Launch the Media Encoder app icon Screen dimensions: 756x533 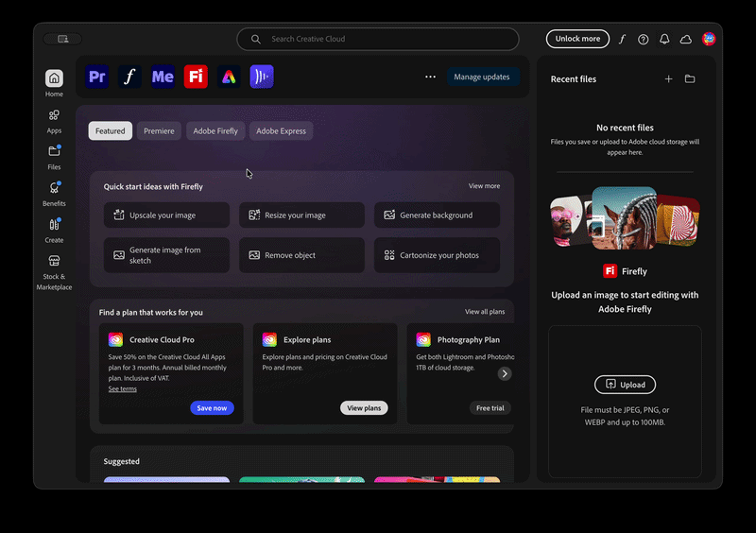coord(163,77)
